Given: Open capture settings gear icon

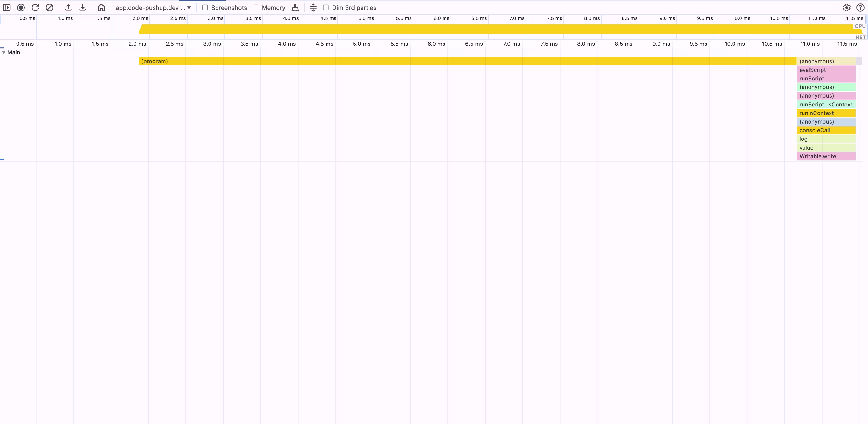Looking at the screenshot, I should pyautogui.click(x=846, y=7).
